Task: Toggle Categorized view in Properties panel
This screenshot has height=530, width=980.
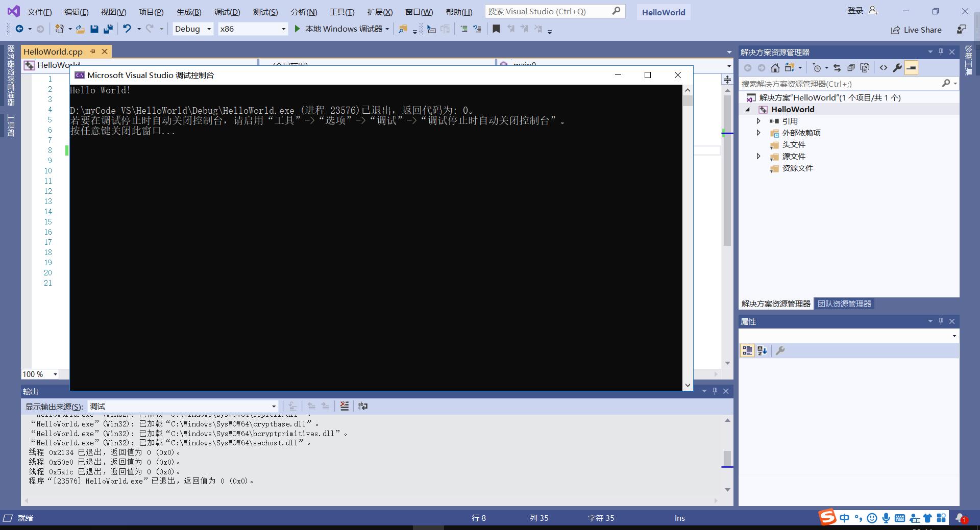Action: [747, 350]
